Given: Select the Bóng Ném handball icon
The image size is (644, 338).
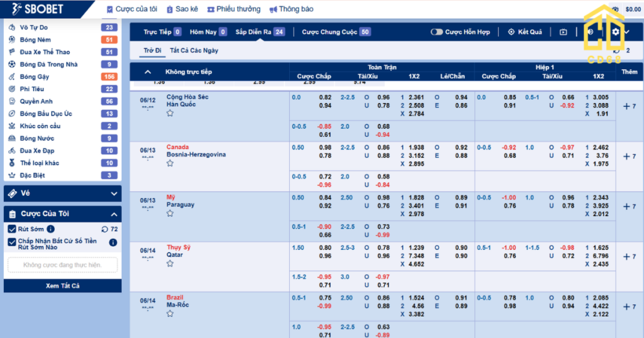Looking at the screenshot, I should pos(12,40).
